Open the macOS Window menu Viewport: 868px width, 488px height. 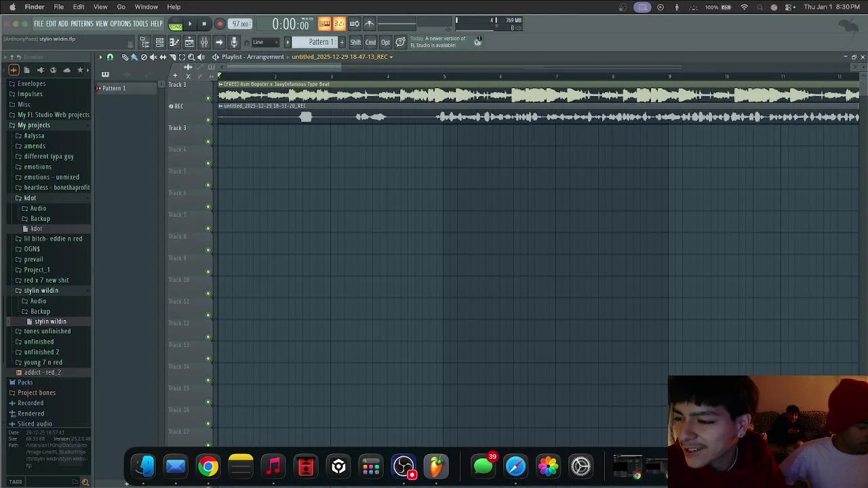[x=146, y=7]
